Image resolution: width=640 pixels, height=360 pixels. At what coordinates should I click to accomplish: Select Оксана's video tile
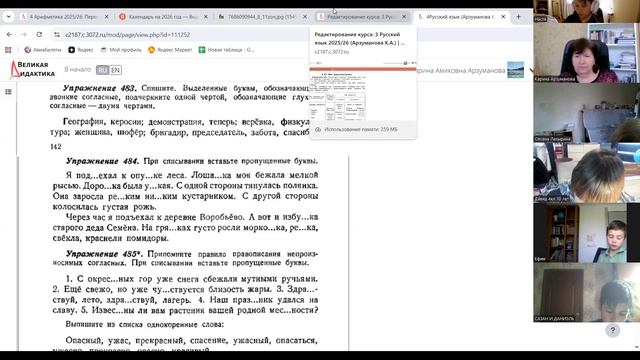[x=587, y=113]
